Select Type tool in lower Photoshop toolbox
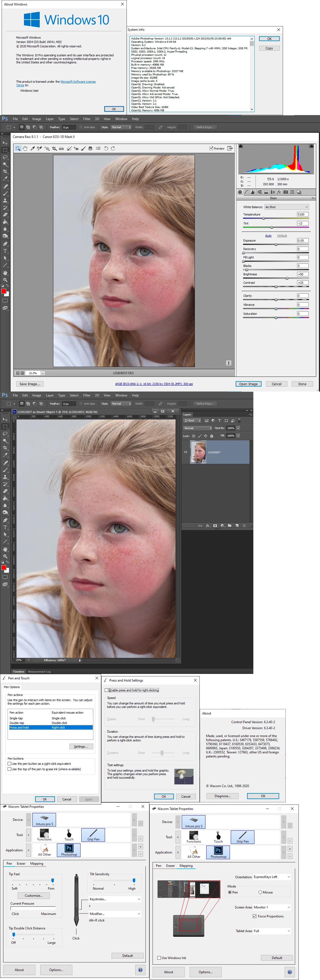Screen dimensions: 320x980 [x=5, y=527]
